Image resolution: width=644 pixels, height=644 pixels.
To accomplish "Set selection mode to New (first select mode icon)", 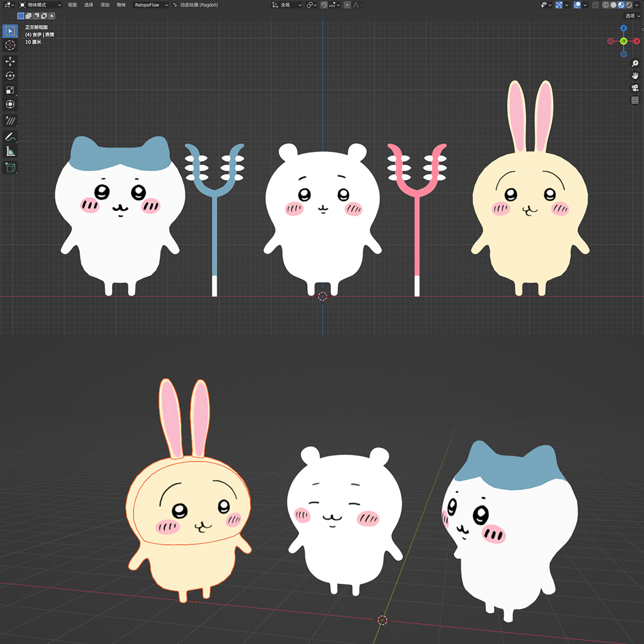I will pos(20,16).
